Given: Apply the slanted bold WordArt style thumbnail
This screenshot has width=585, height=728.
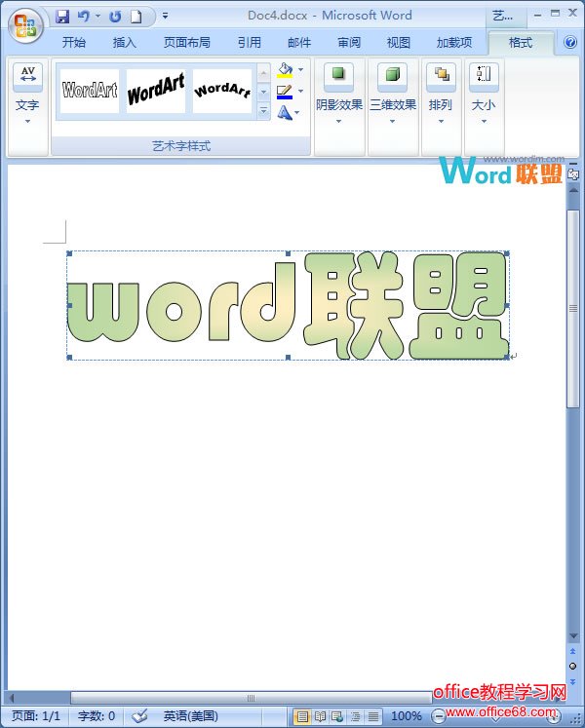Looking at the screenshot, I should click(x=156, y=91).
